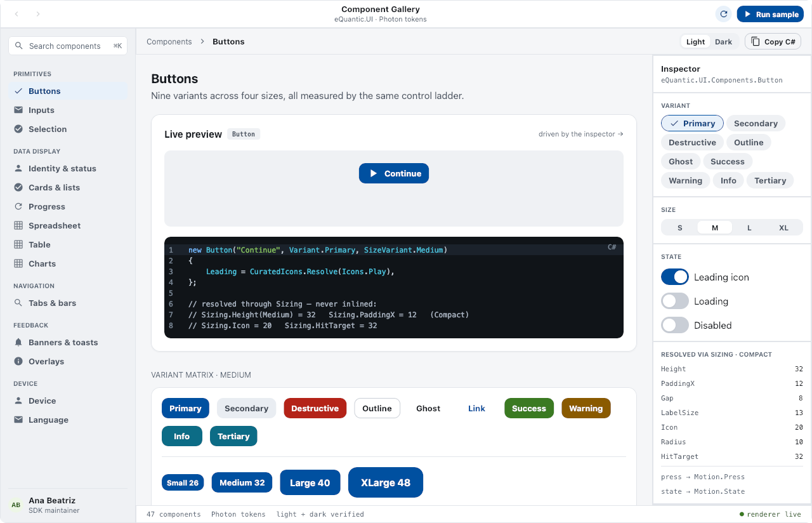Click the checkmark icon beside Buttons

(x=18, y=91)
